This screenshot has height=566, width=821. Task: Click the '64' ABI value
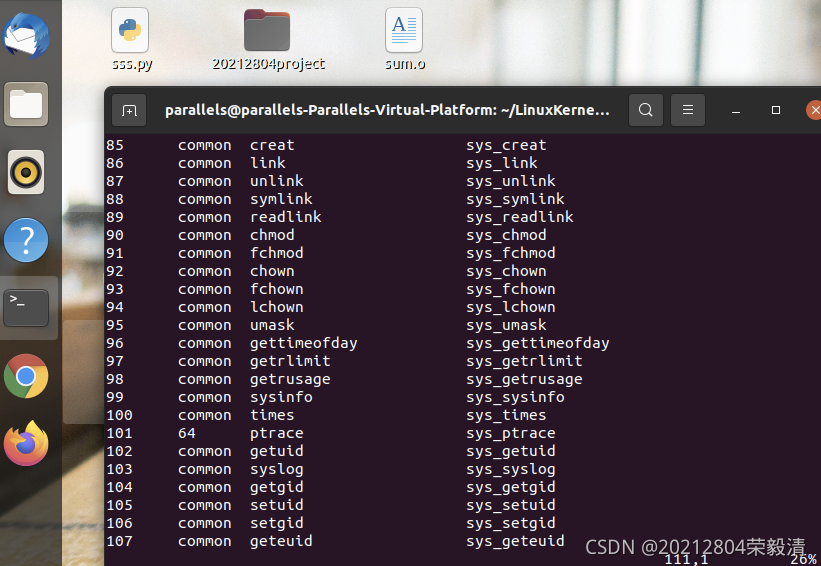(186, 433)
